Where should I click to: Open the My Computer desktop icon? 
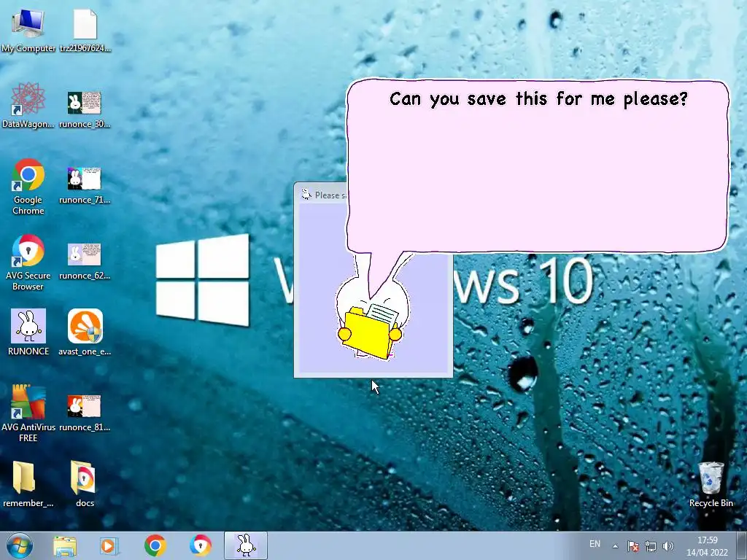tap(28, 31)
